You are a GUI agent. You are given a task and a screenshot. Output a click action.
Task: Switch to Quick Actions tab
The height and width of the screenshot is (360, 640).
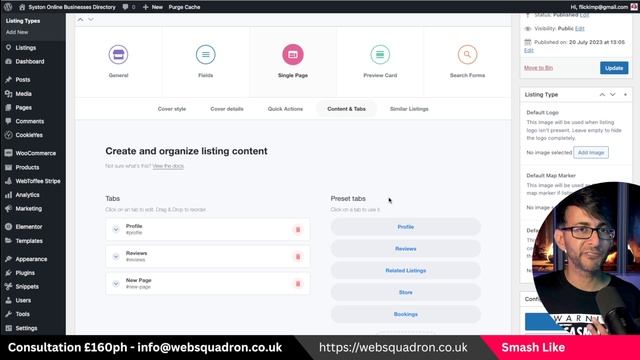pyautogui.click(x=285, y=109)
